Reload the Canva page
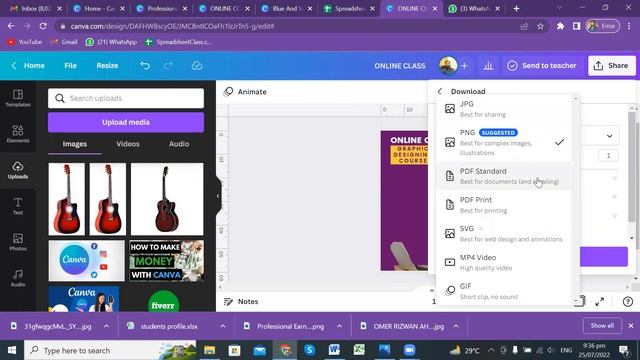640x360 pixels. coord(43,26)
